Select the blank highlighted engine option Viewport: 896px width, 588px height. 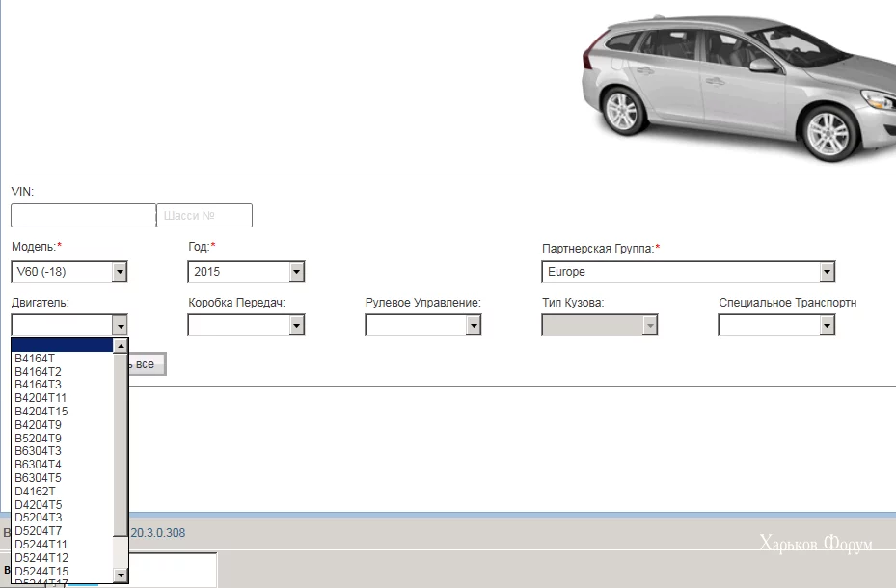63,345
